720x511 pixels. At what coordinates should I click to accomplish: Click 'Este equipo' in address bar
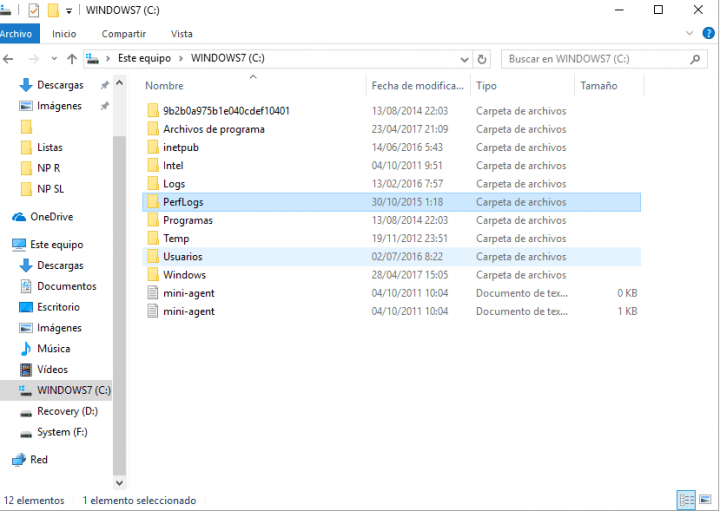coord(144,58)
